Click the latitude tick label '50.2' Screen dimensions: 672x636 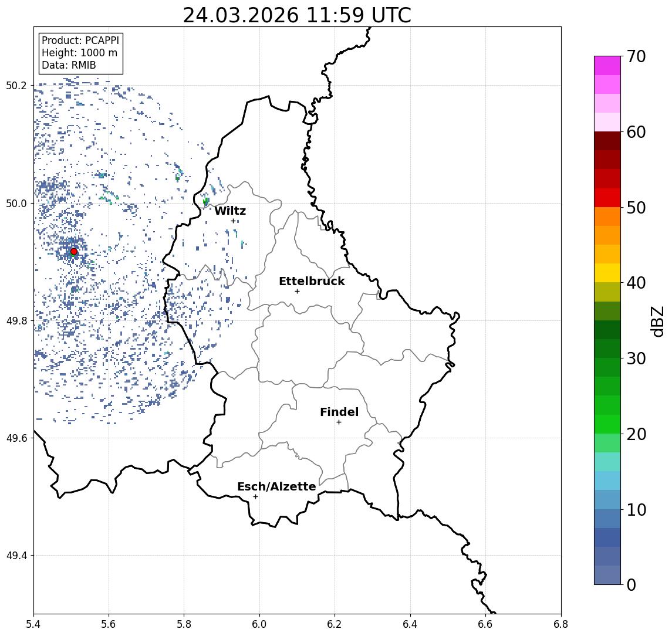coord(16,85)
